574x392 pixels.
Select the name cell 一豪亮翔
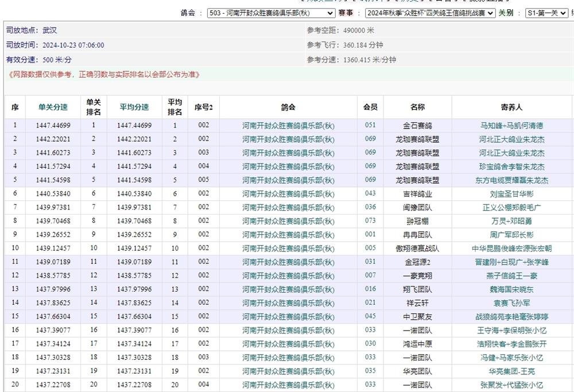(x=417, y=275)
